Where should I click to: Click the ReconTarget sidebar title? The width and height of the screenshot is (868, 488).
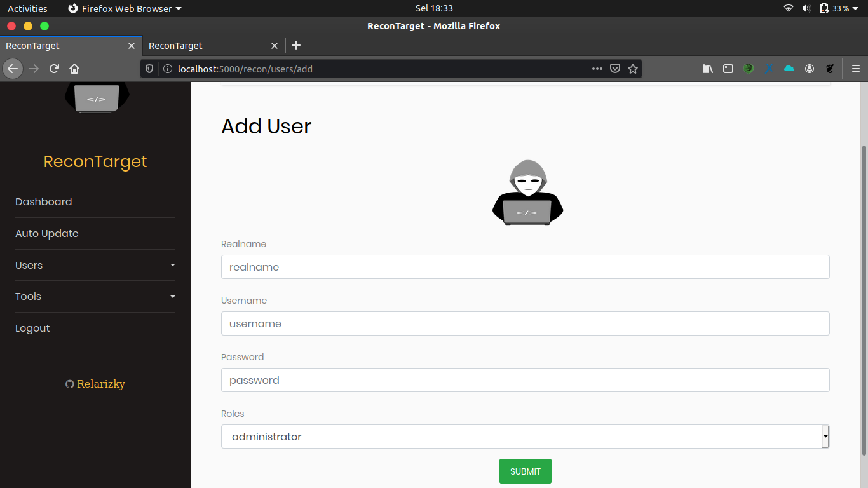tap(95, 161)
